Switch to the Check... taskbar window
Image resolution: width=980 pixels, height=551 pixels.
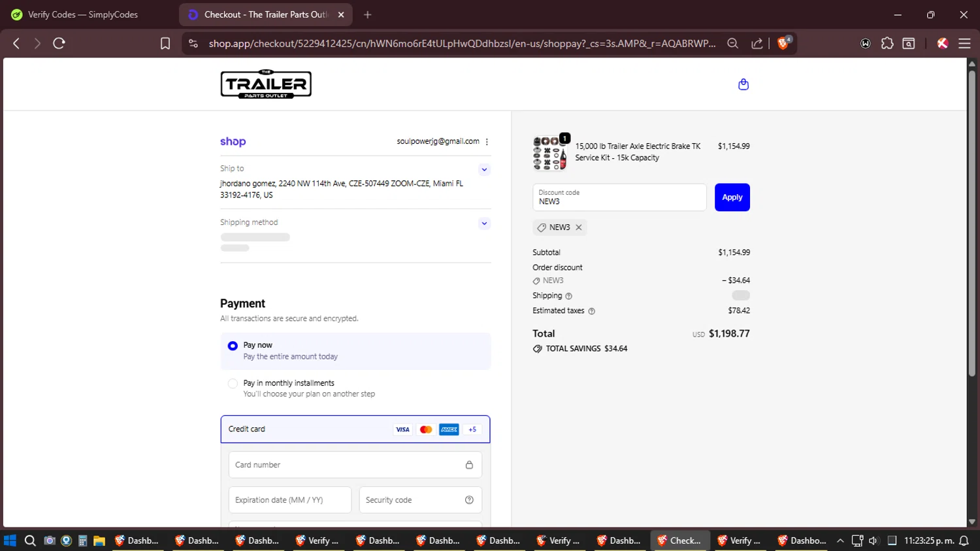(x=680, y=541)
